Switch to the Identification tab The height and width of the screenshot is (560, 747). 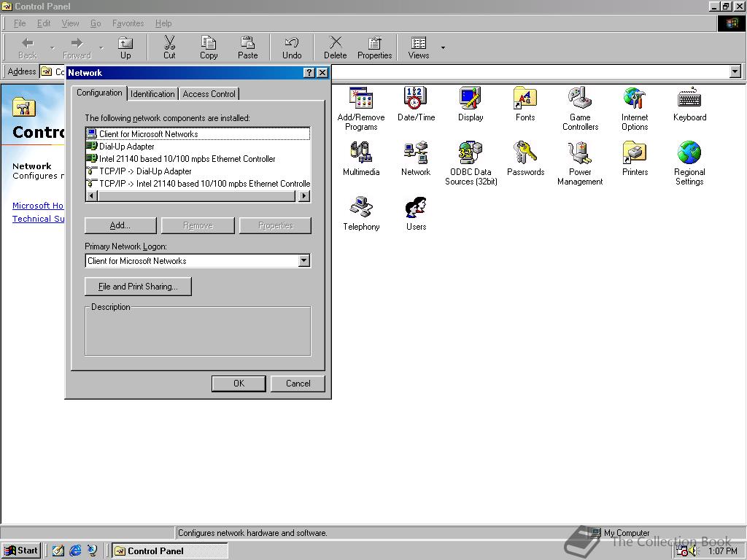[x=152, y=94]
